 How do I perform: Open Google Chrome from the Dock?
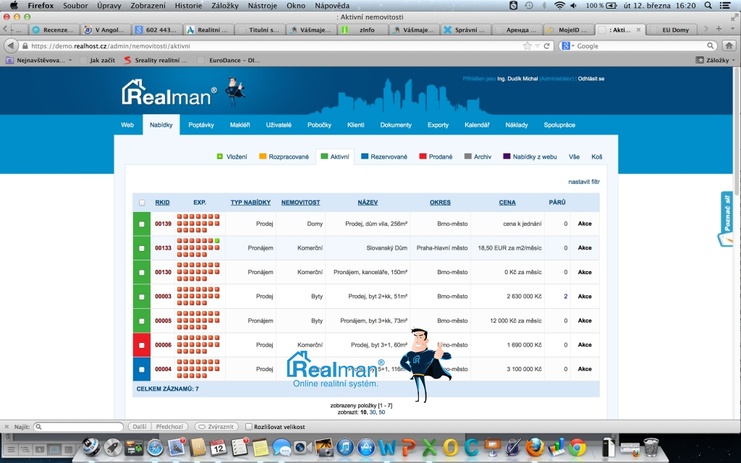click(x=577, y=447)
